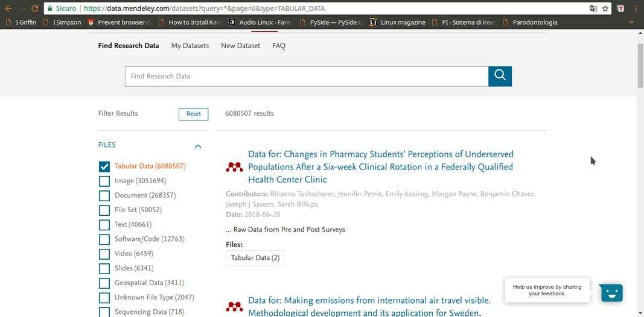Screen dimensions: 644x317
Task: Open the feedback chat smiley icon
Action: [611, 293]
